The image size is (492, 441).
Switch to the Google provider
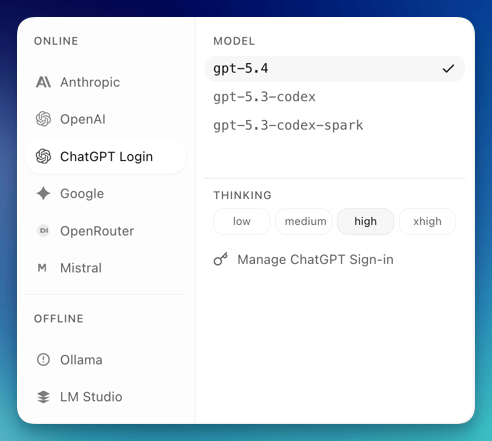click(105, 194)
